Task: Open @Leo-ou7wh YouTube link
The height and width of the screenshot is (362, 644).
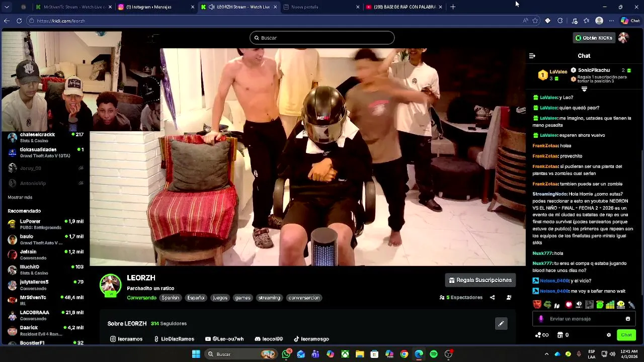Action: pyautogui.click(x=224, y=339)
